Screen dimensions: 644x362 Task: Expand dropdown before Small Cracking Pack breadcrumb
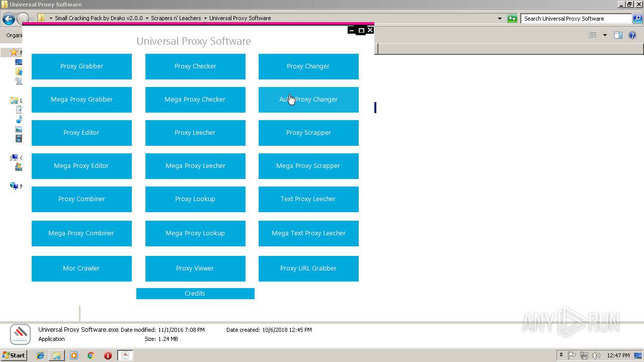point(51,18)
